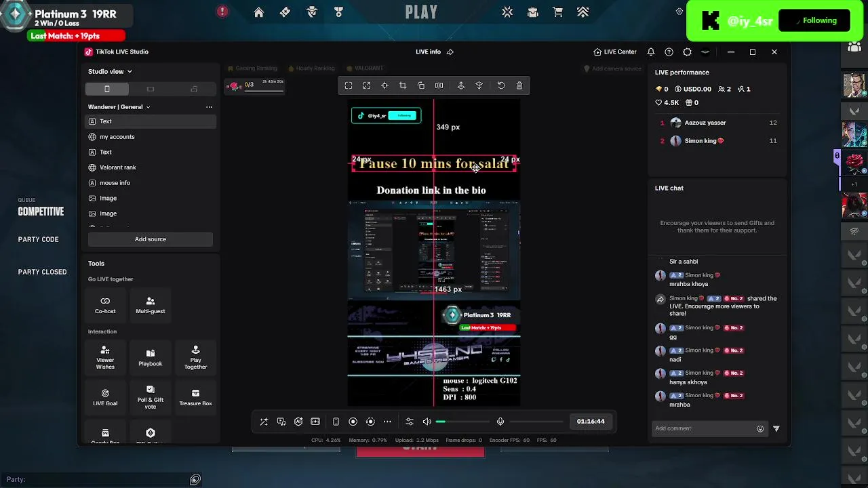Click the bring layer forward icon
868x488 pixels.
pos(461,85)
